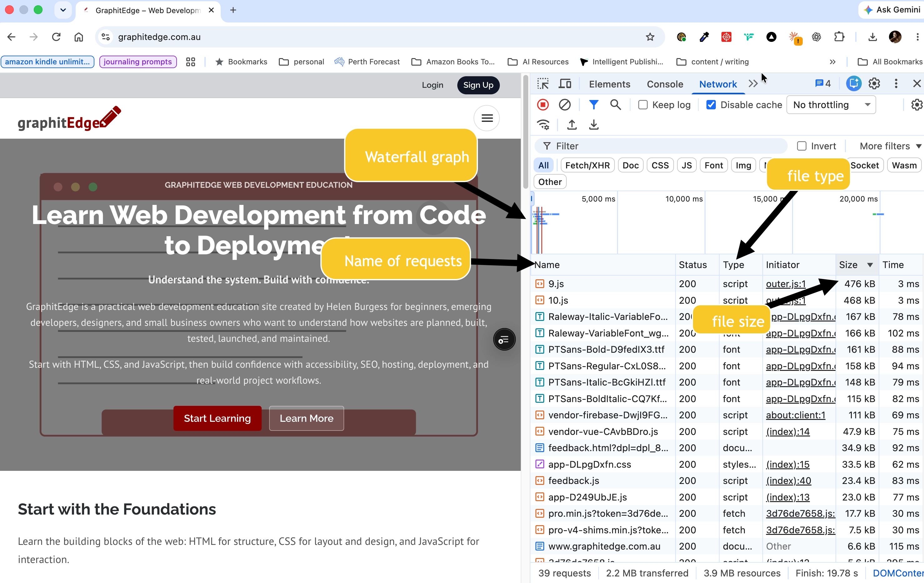Screen dimensions: 924x583
Task: Click into the network Filter field
Action: pos(661,146)
